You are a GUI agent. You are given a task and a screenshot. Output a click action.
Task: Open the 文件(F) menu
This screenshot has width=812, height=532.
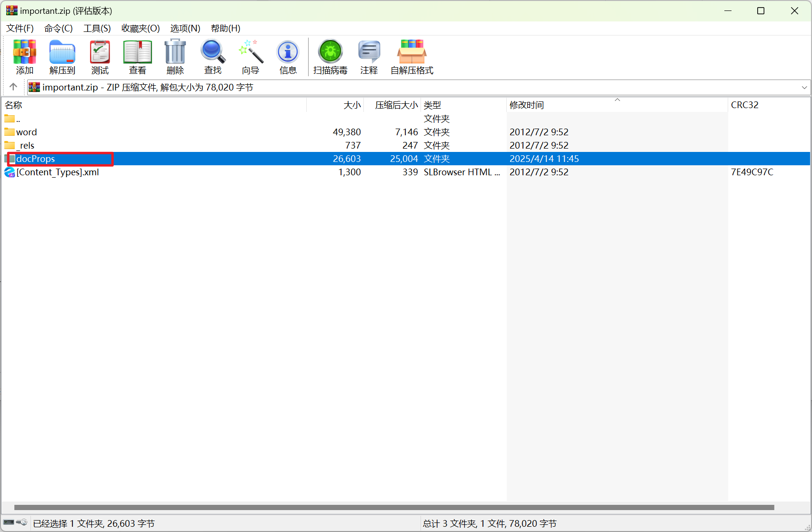point(20,28)
